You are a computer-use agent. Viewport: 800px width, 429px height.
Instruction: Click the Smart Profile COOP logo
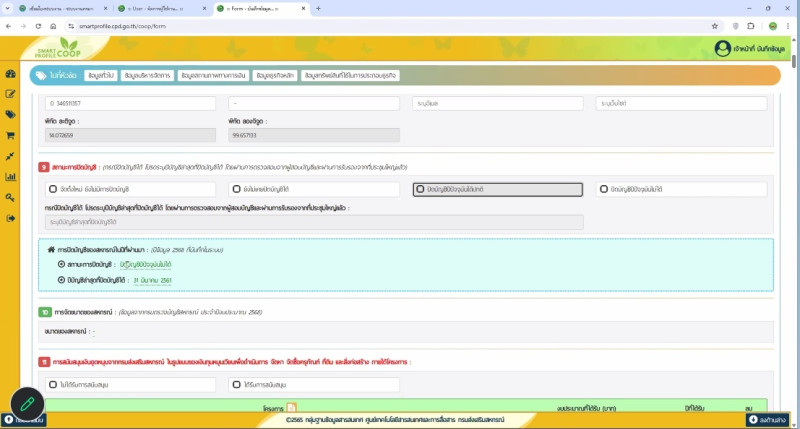tap(58, 49)
